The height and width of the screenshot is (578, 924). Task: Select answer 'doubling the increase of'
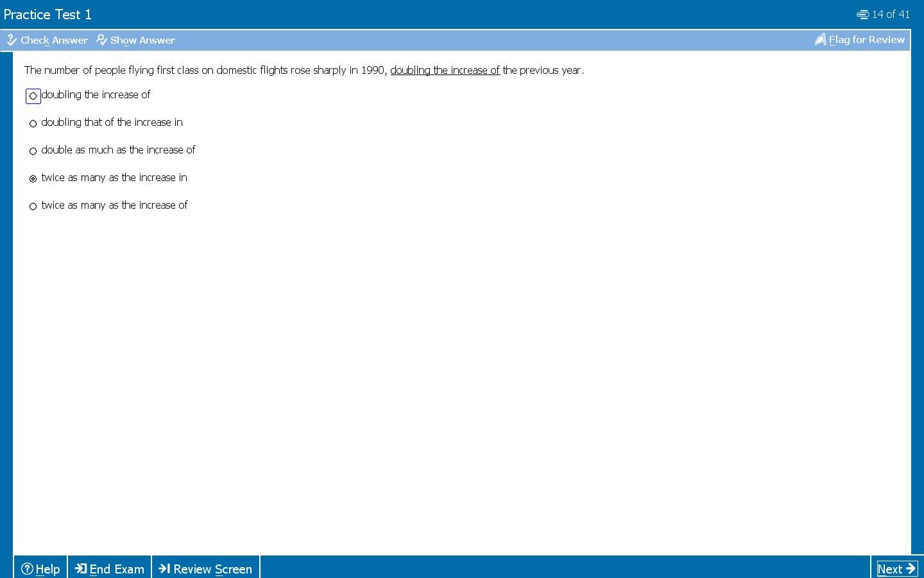pyautogui.click(x=33, y=96)
